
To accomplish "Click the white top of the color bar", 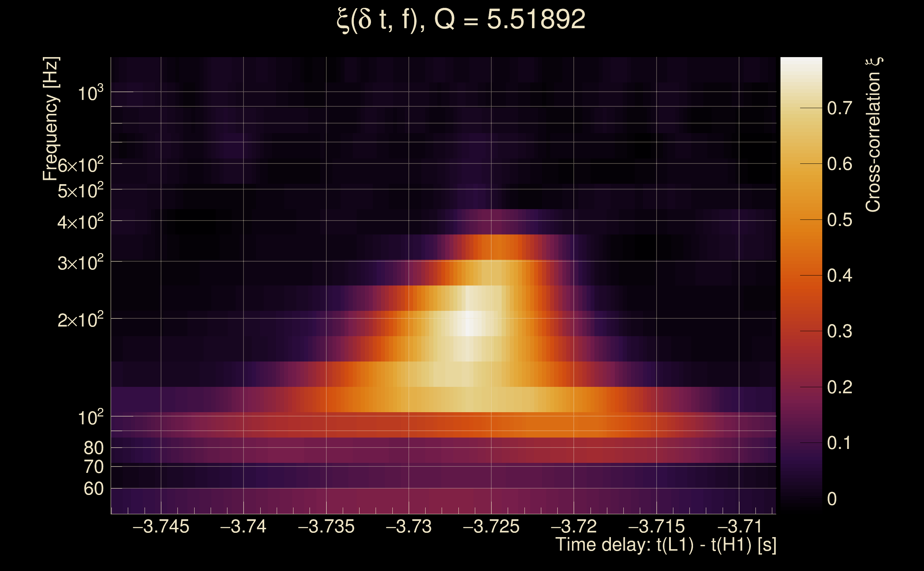I will pyautogui.click(x=801, y=64).
